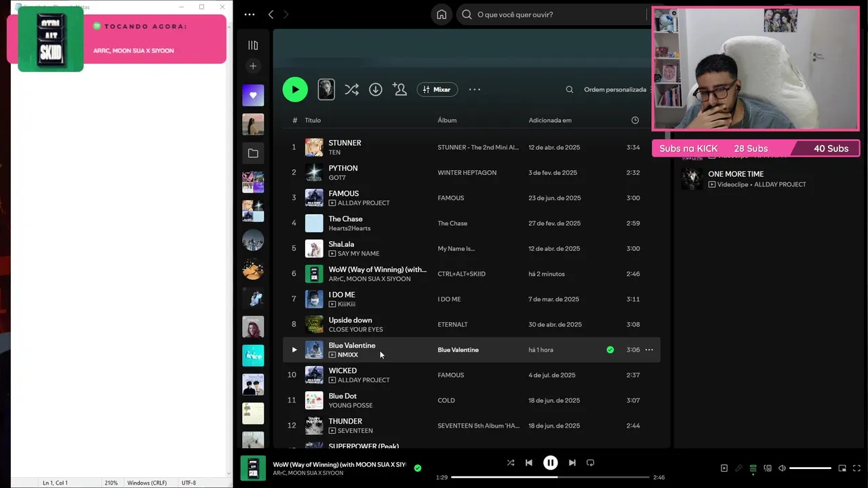
Task: Search within the playlist using magnifier icon
Action: coord(570,89)
